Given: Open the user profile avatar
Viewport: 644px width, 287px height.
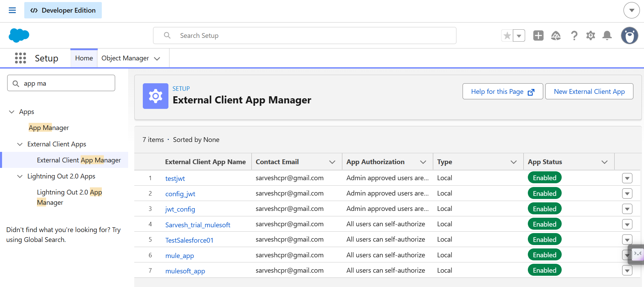Looking at the screenshot, I should click(630, 35).
